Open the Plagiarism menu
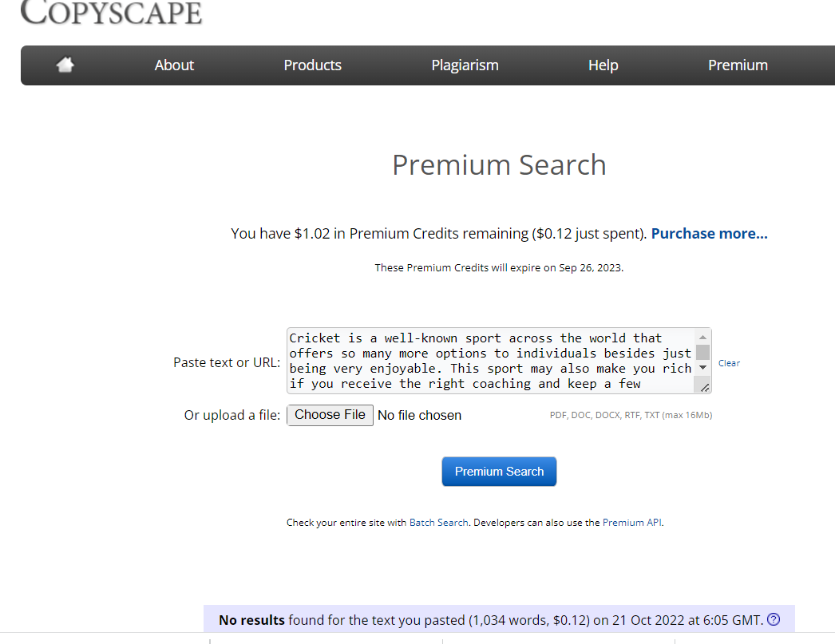 (465, 65)
